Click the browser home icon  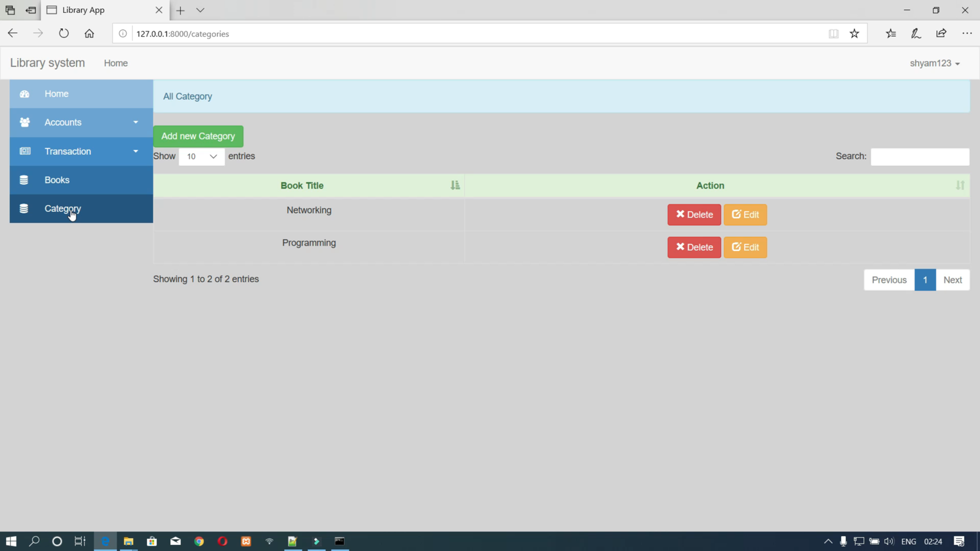[89, 34]
